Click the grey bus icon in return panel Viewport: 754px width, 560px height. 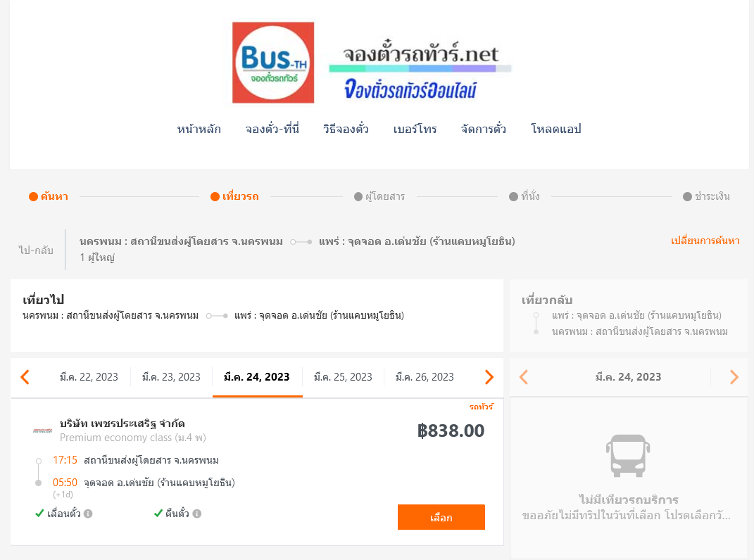coord(628,455)
